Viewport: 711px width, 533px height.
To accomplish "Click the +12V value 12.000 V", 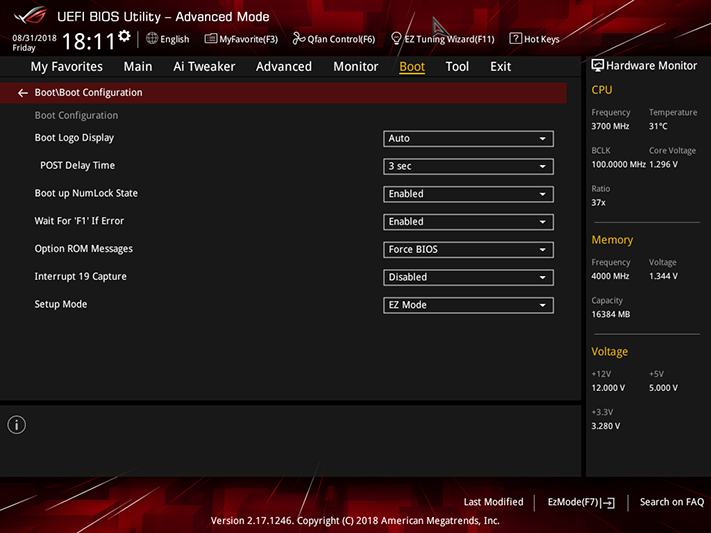I will pos(608,388).
